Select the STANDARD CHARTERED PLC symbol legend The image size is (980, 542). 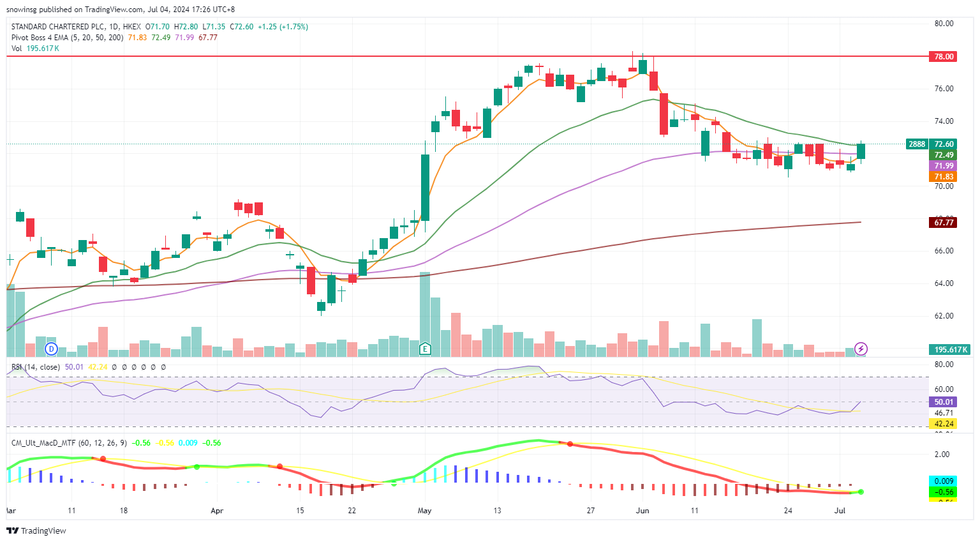(76, 27)
